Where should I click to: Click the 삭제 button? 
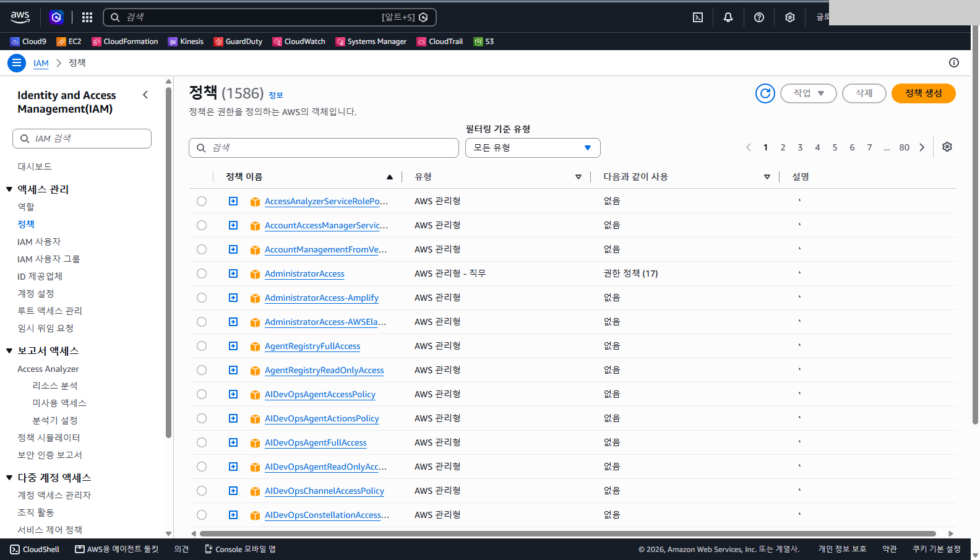coord(864,93)
